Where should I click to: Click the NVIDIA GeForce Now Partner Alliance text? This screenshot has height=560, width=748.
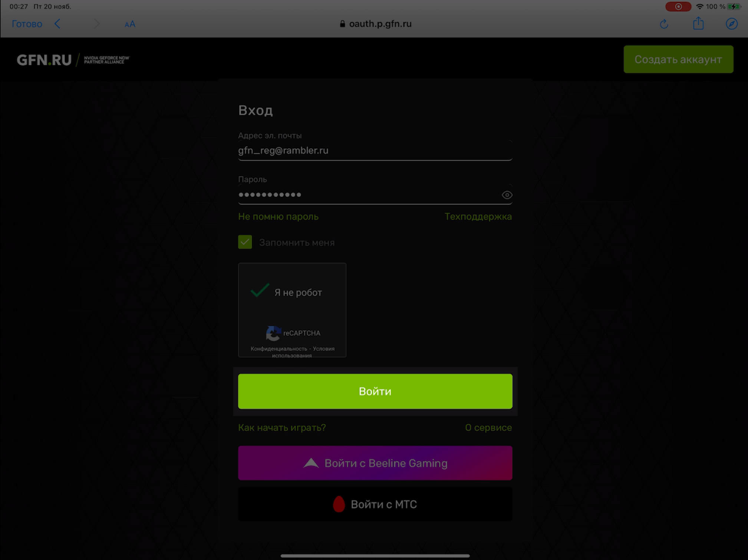[106, 60]
